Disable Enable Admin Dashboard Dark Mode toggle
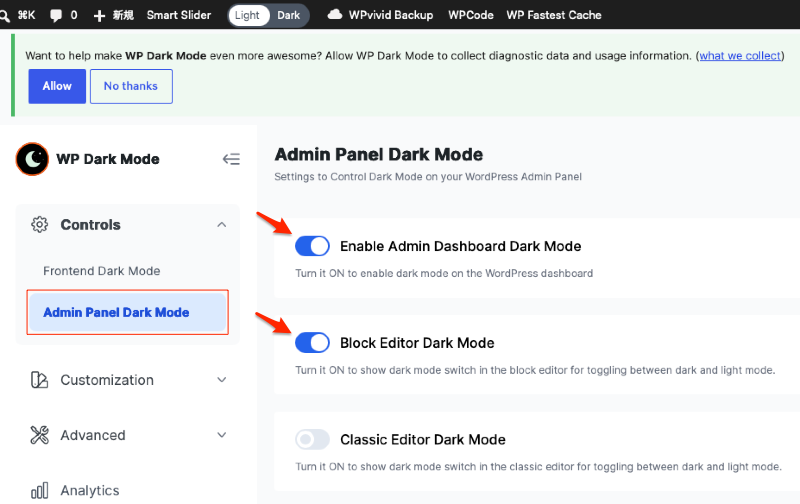The width and height of the screenshot is (800, 504). pos(312,246)
